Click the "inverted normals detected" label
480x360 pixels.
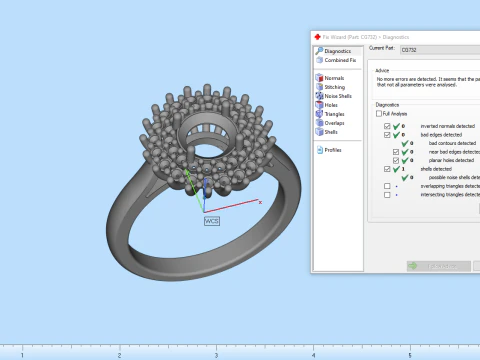click(x=448, y=126)
